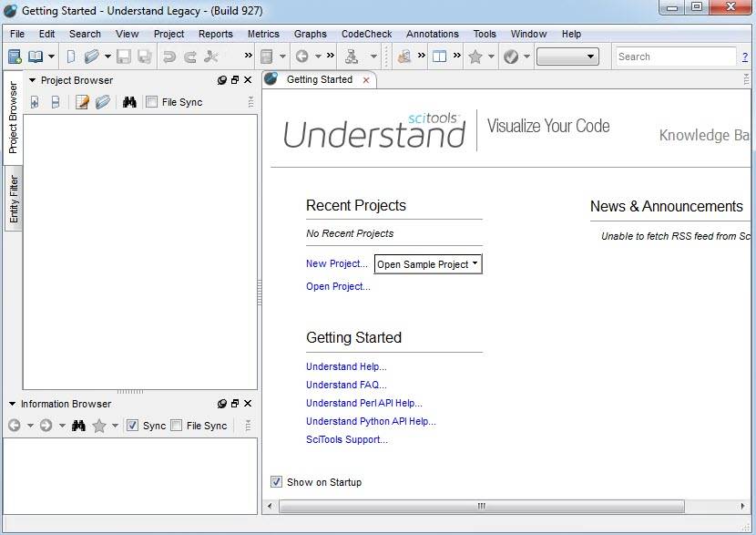This screenshot has height=535, width=756.
Task: Open the empty combo box in toolbar
Action: point(567,57)
